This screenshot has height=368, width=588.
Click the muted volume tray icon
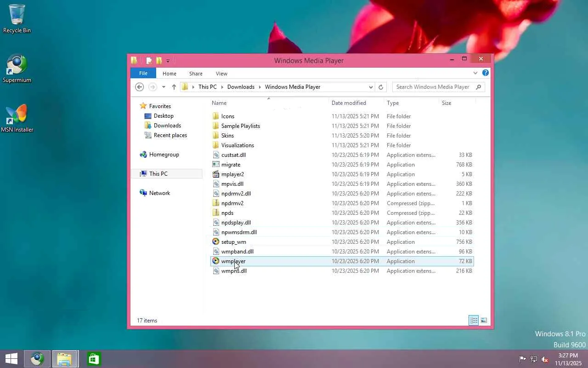click(x=545, y=359)
